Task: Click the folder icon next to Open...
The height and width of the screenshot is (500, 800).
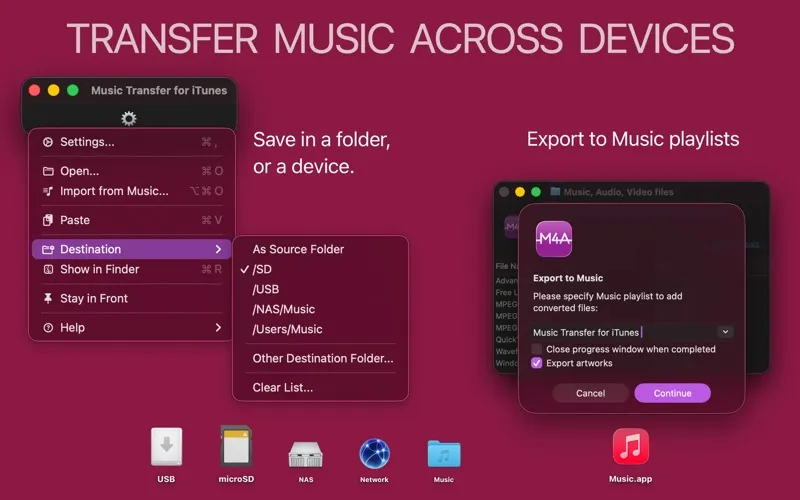Action: click(x=48, y=171)
